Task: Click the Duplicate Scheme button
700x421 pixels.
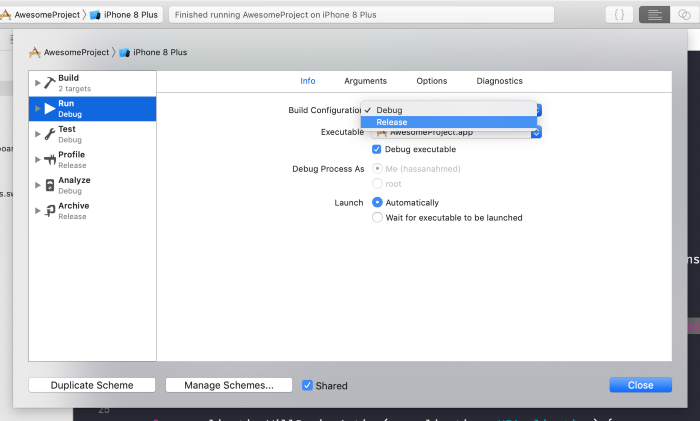Action: point(92,385)
